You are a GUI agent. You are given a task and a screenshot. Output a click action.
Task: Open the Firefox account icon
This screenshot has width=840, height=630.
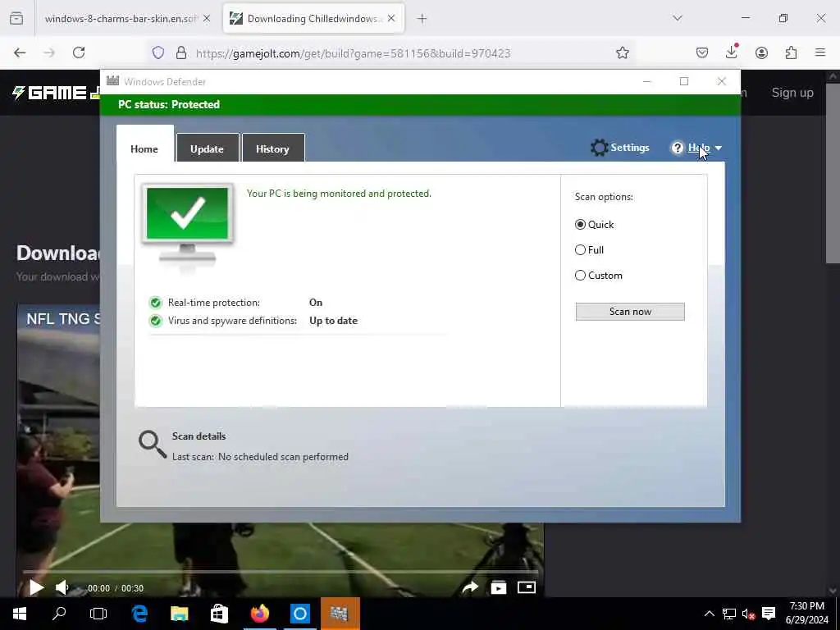[x=761, y=52]
